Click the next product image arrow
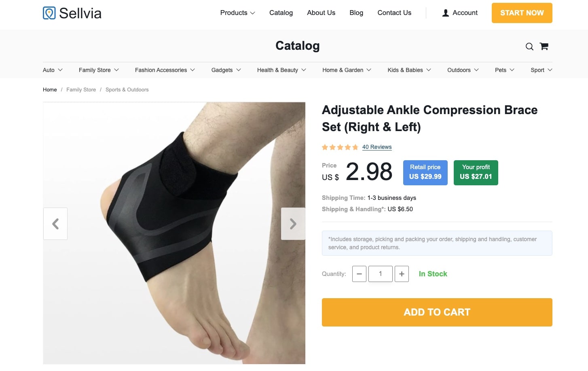The width and height of the screenshot is (588, 371). point(293,223)
